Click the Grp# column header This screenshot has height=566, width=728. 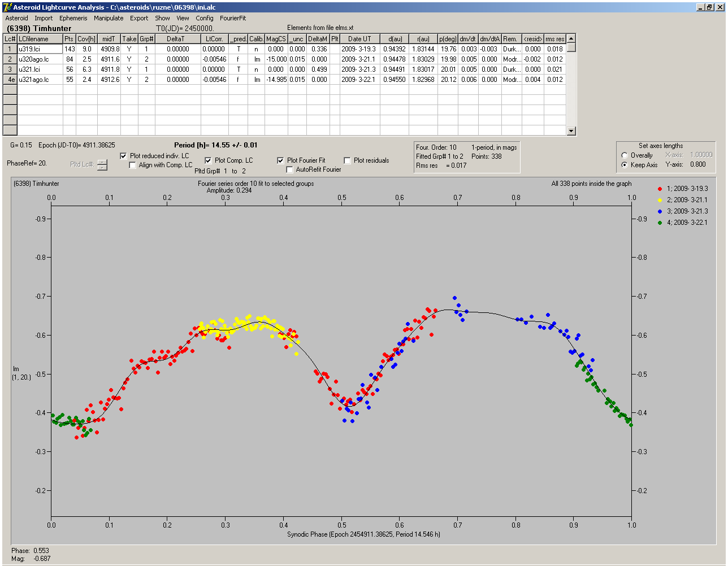pyautogui.click(x=147, y=39)
